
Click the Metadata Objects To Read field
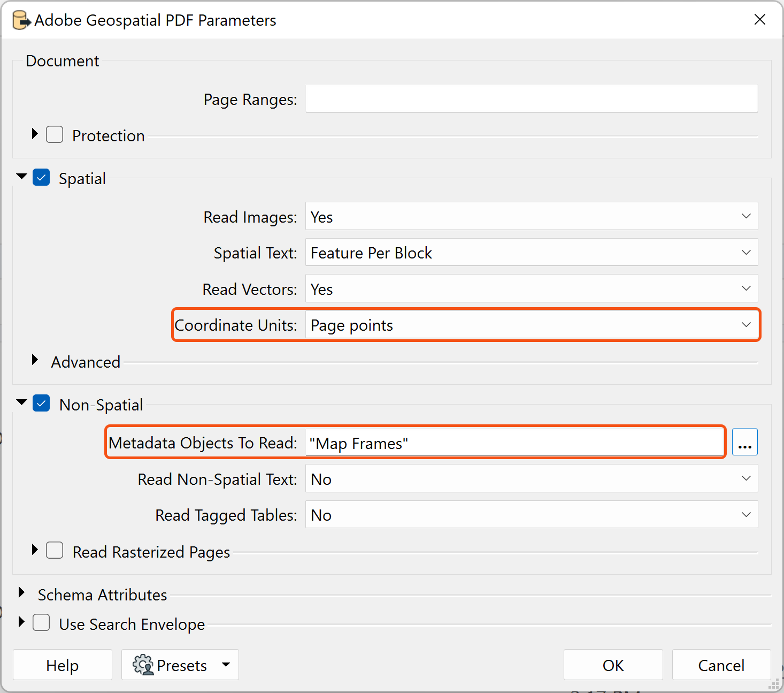[x=514, y=443]
